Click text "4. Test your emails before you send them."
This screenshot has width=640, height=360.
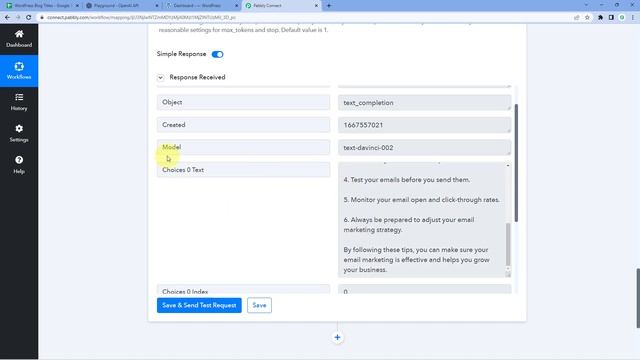pyautogui.click(x=407, y=180)
